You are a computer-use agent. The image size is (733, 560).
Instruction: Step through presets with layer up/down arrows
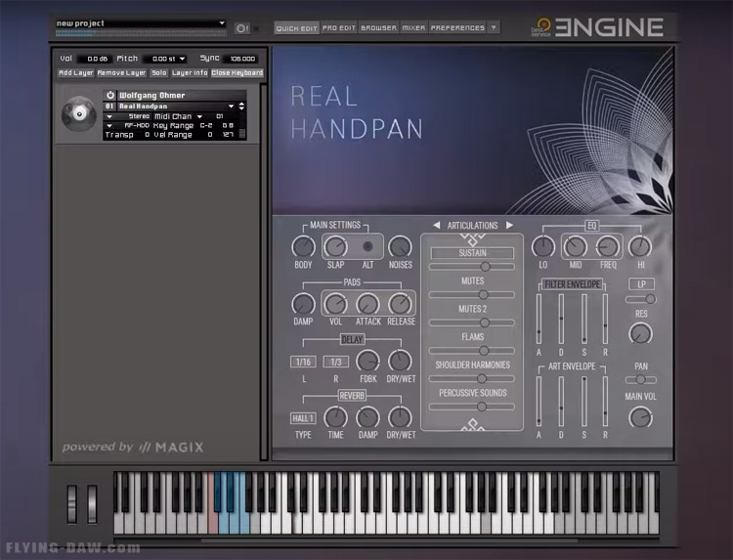[241, 107]
